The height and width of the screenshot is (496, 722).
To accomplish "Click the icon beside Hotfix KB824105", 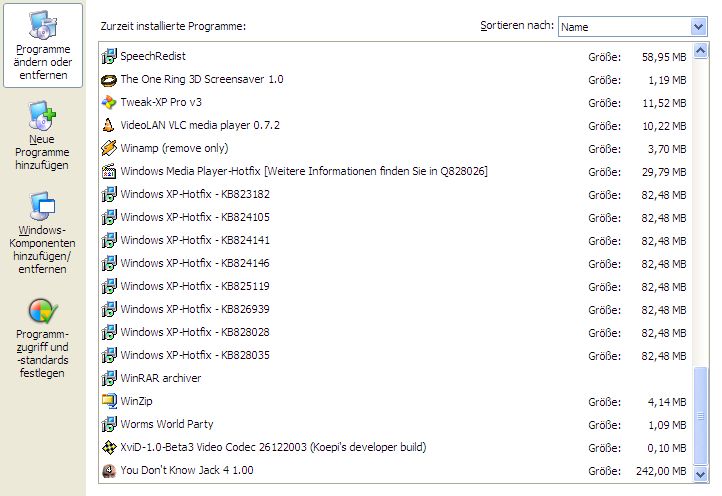I will (x=109, y=217).
